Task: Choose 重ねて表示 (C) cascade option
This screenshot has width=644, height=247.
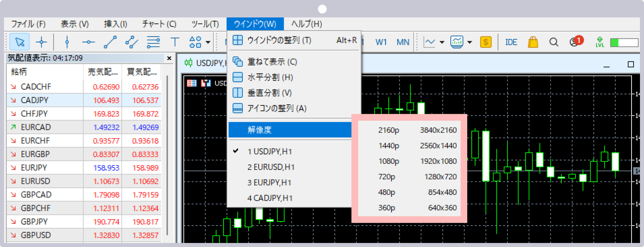Action: (294, 62)
